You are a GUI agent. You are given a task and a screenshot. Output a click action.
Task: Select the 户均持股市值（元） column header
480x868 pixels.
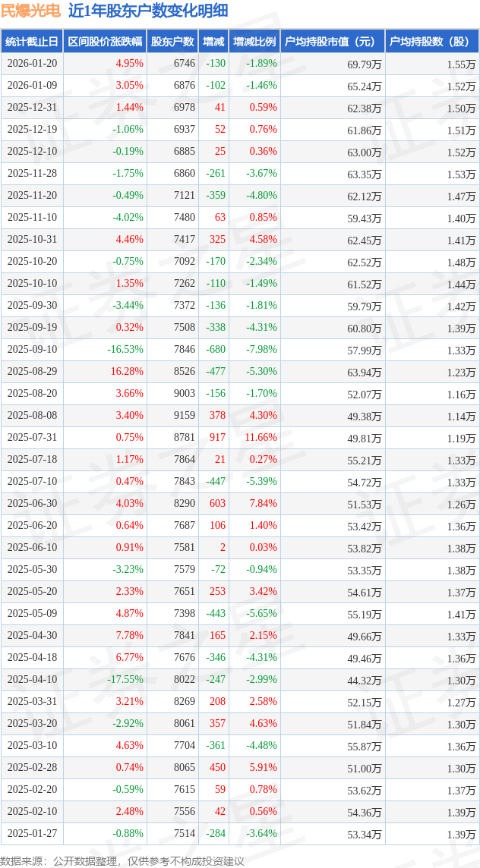pyautogui.click(x=333, y=42)
